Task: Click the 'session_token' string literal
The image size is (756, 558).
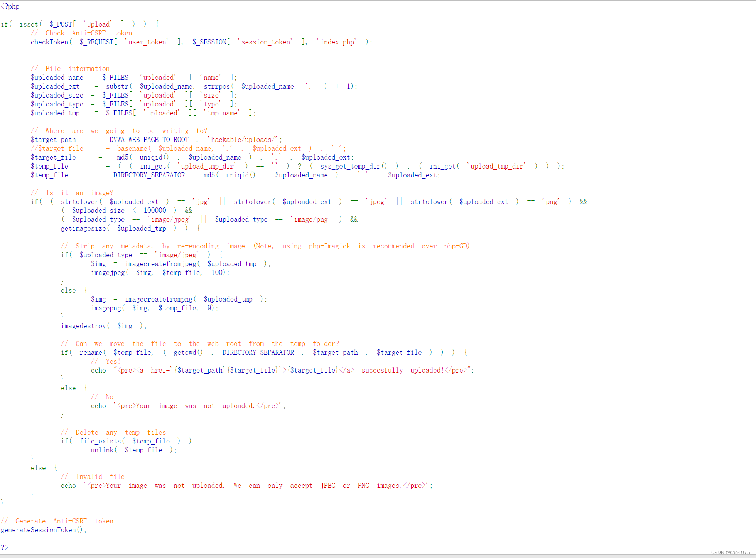Action: point(265,42)
